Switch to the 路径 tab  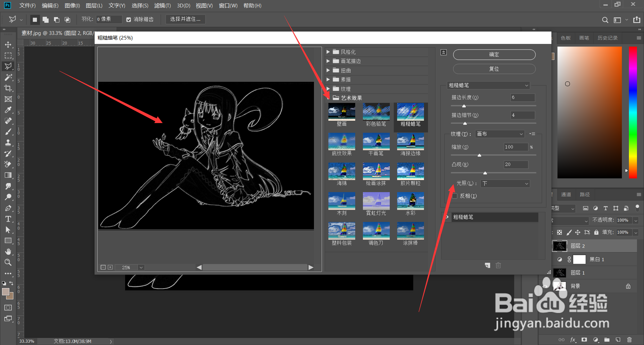[585, 194]
